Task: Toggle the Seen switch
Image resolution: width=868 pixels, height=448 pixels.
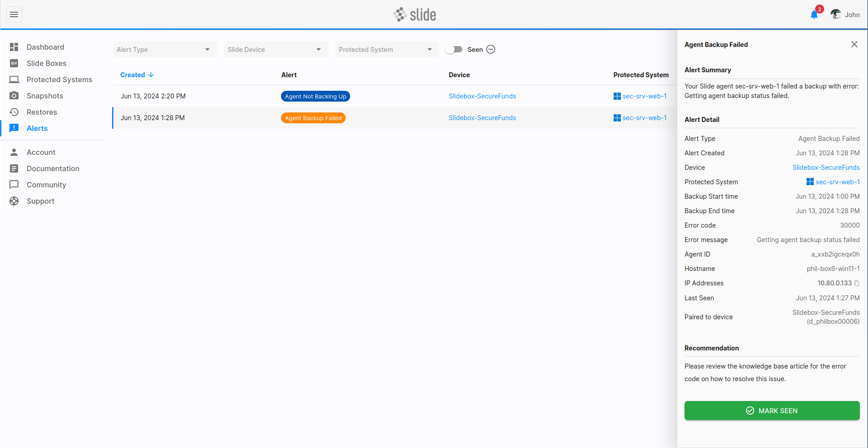Action: (x=454, y=49)
